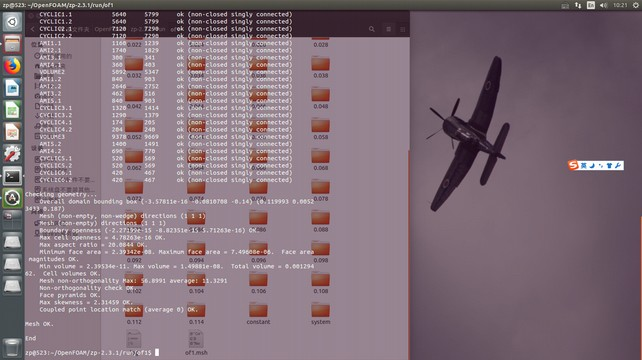Screen dimensions: 642x360
Task: Toggle the Sogou moon full/half-width icon
Action: (x=592, y=165)
